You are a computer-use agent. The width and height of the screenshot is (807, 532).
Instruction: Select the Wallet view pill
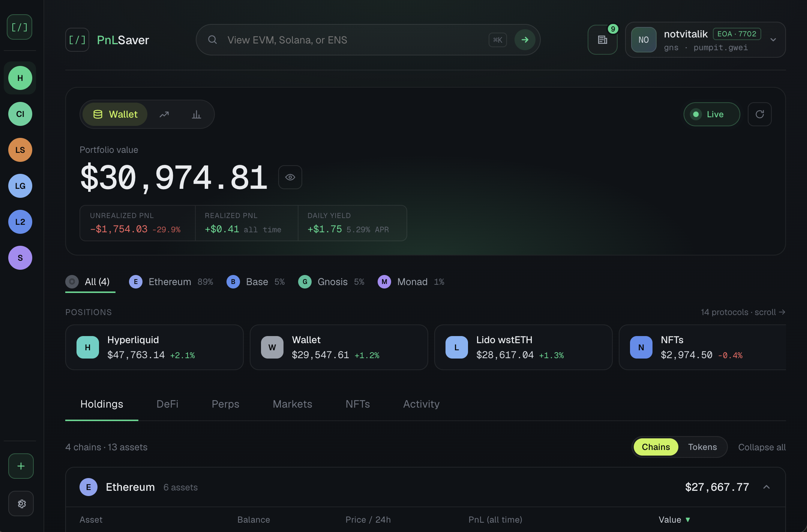pyautogui.click(x=115, y=114)
